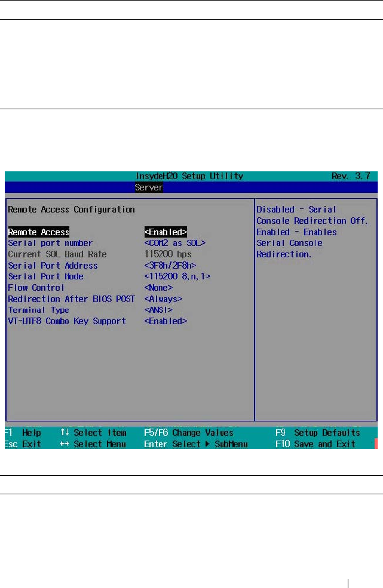Select VT-UTF8 Combo Key Support option
The height and width of the screenshot is (588, 383).
(x=67, y=321)
